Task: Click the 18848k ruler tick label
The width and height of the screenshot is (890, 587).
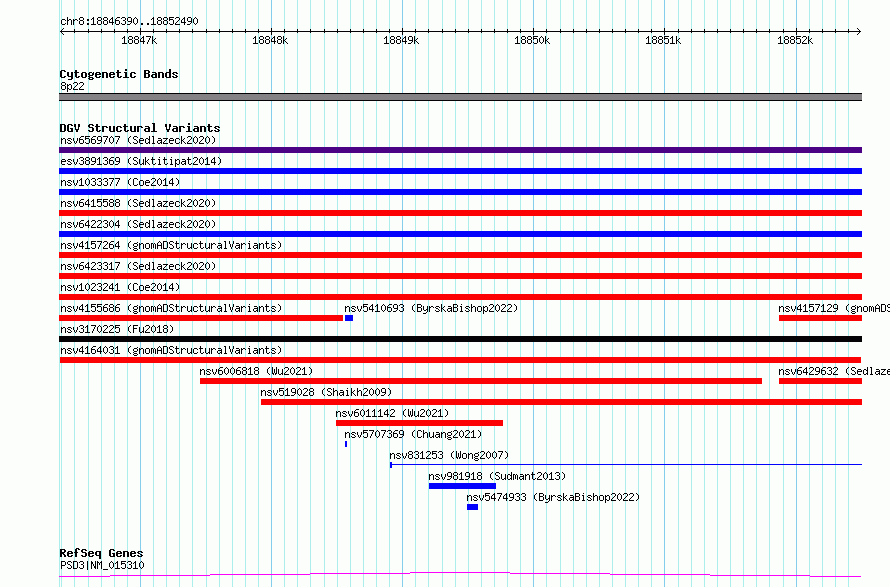Action: (270, 40)
